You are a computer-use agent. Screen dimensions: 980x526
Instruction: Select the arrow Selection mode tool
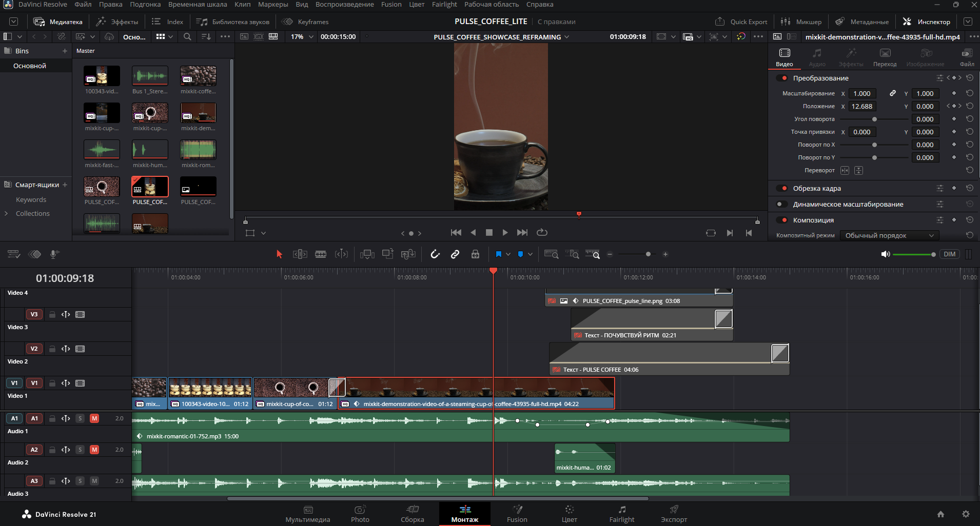click(x=279, y=254)
